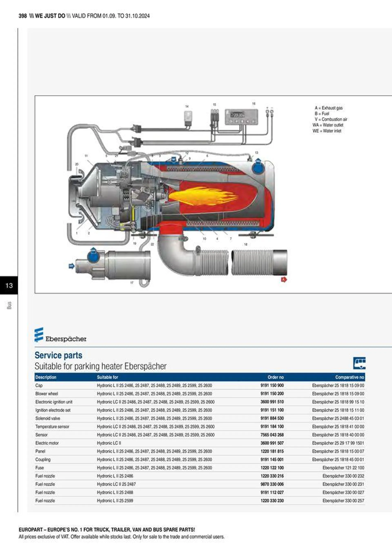Image resolution: width=392 pixels, height=555 pixels.
Task: Click order number 9191 150 200
Action: click(272, 394)
